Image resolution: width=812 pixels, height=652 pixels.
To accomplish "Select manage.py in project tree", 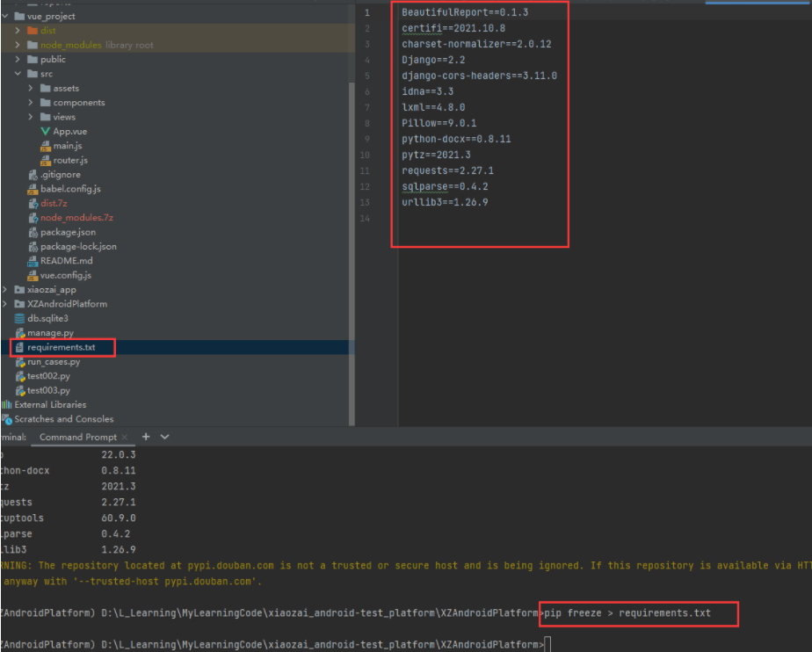I will [50, 333].
